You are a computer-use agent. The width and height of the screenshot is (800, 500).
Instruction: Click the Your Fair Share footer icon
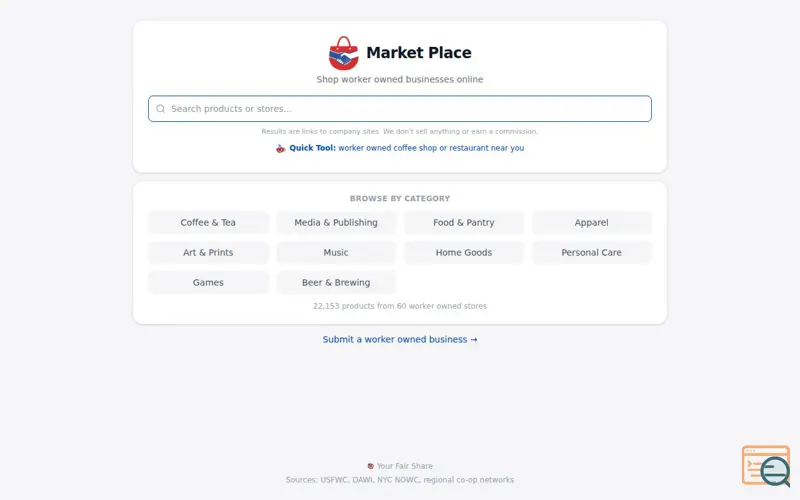[x=371, y=466]
